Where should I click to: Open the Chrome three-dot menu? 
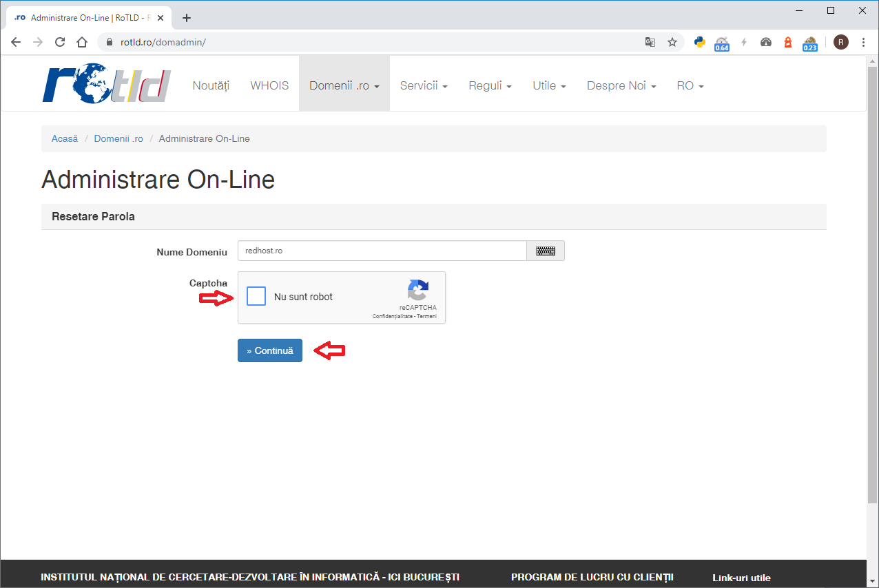(x=864, y=42)
